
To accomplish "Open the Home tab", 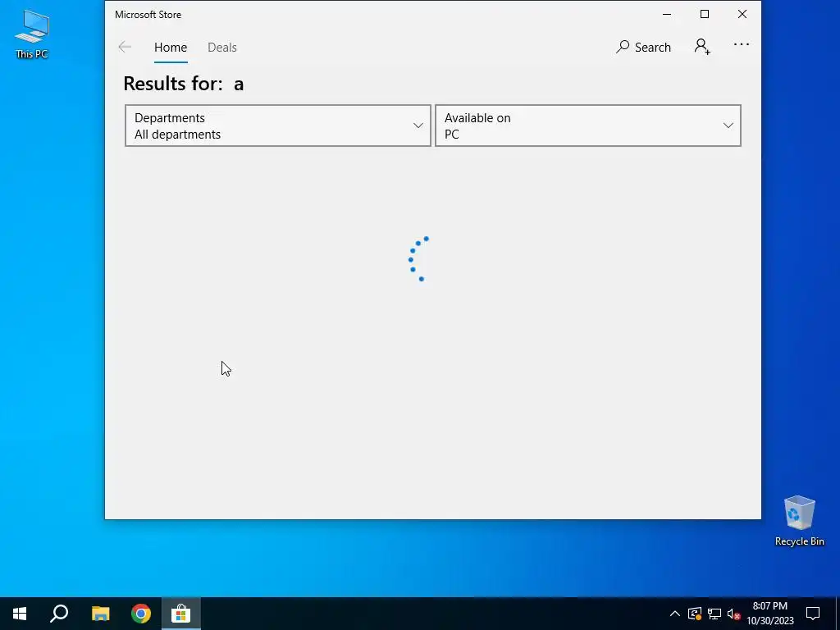I will pos(171,47).
